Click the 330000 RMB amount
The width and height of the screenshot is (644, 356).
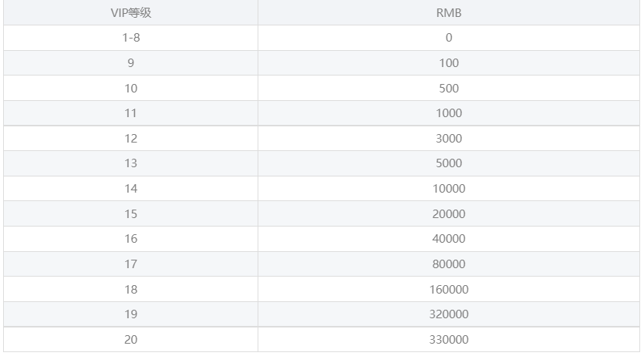tap(449, 339)
